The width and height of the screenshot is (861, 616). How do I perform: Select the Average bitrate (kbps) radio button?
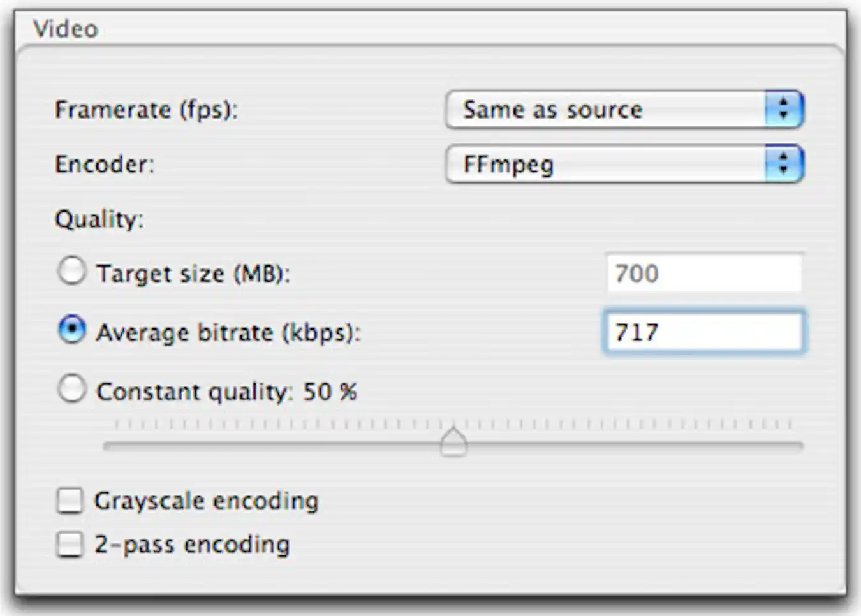(72, 330)
